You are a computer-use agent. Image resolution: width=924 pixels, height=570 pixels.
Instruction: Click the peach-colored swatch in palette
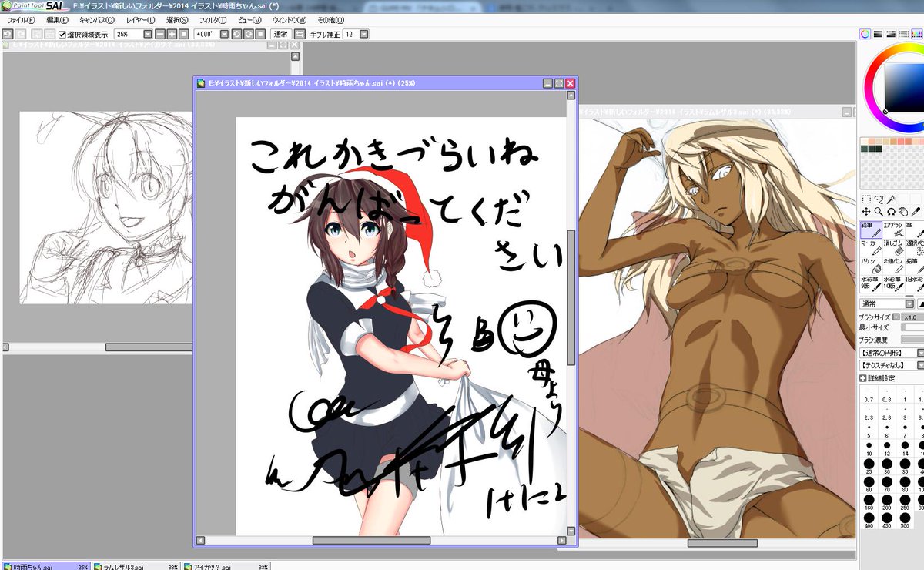click(871, 142)
